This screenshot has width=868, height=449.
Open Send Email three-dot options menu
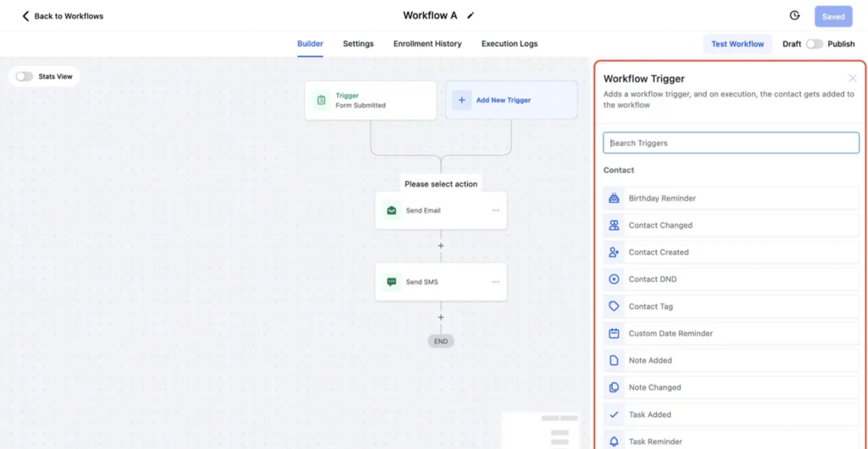point(495,210)
